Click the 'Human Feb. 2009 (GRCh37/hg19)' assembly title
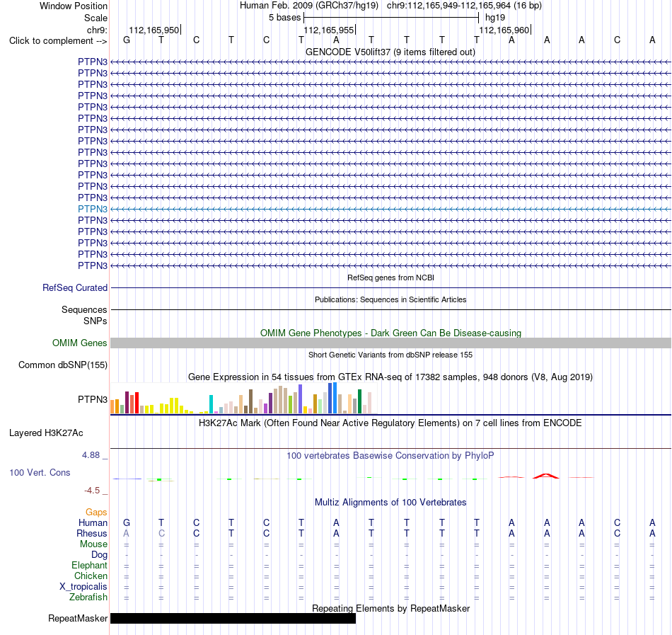The height and width of the screenshot is (635, 672). click(x=308, y=6)
